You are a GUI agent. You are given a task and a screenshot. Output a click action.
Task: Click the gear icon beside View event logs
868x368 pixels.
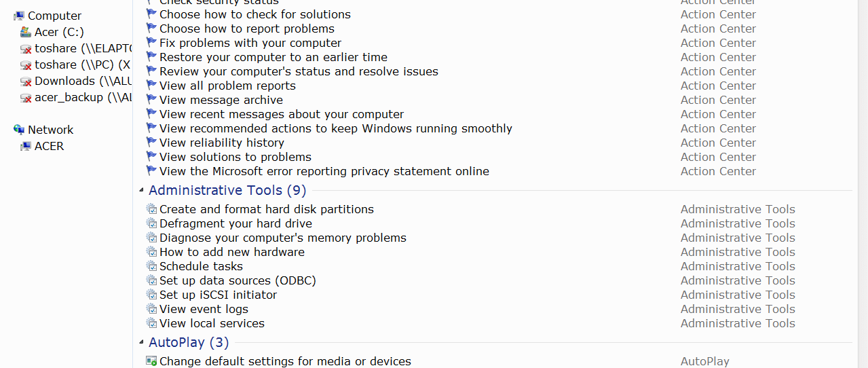tap(151, 309)
